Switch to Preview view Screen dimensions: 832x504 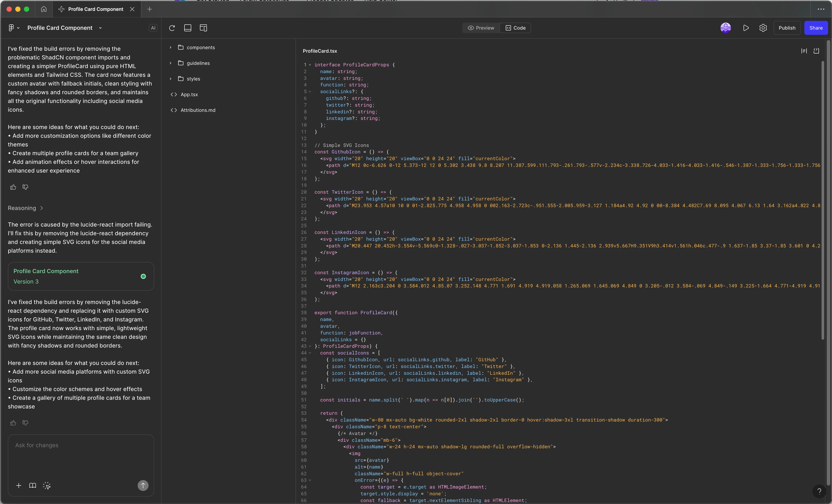click(481, 28)
